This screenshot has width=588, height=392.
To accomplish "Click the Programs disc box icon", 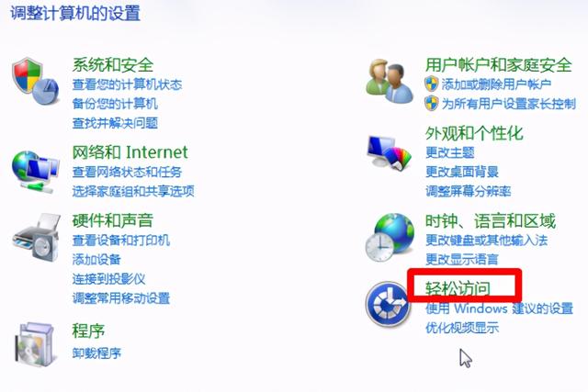I will [35, 344].
